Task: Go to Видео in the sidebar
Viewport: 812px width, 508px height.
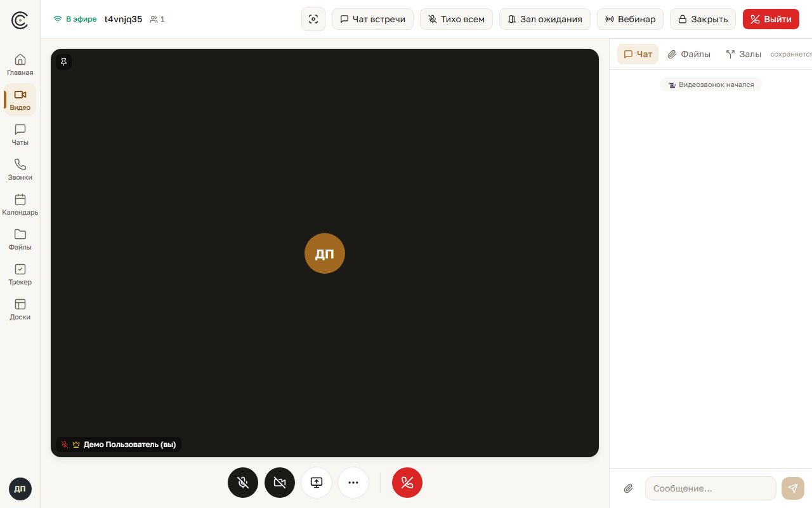Action: tap(20, 100)
